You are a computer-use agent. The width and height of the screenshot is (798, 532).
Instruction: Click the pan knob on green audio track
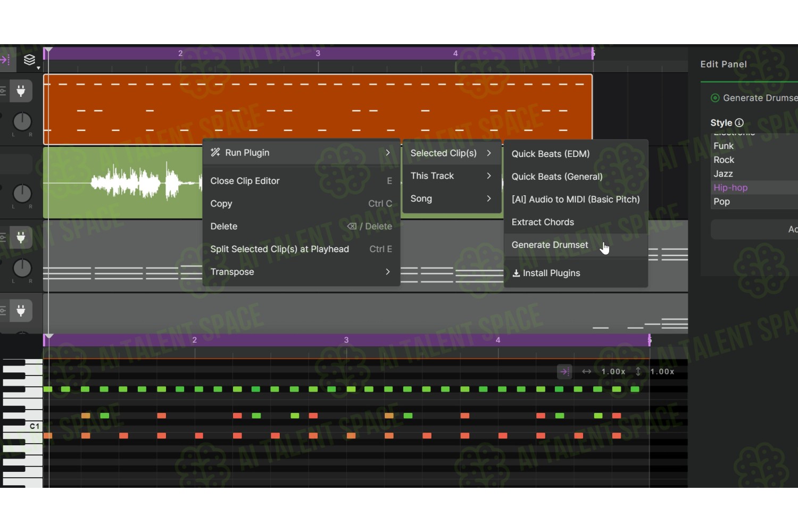click(22, 194)
